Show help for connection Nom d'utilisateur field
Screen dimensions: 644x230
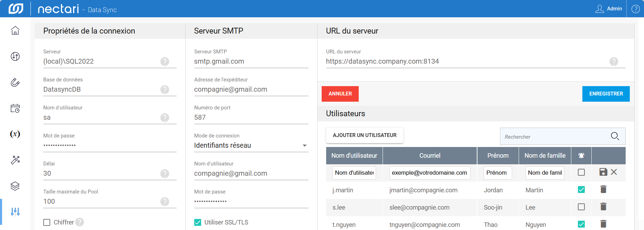coord(165,118)
